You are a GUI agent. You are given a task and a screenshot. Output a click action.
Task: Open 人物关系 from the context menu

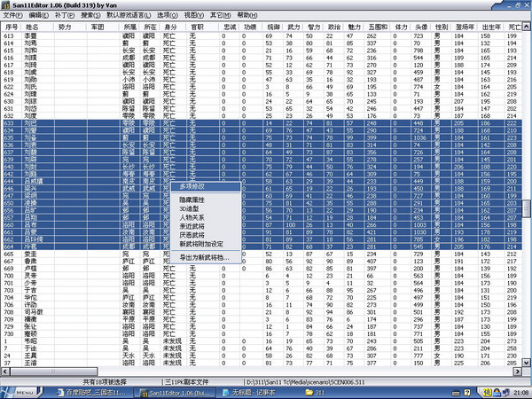(195, 217)
